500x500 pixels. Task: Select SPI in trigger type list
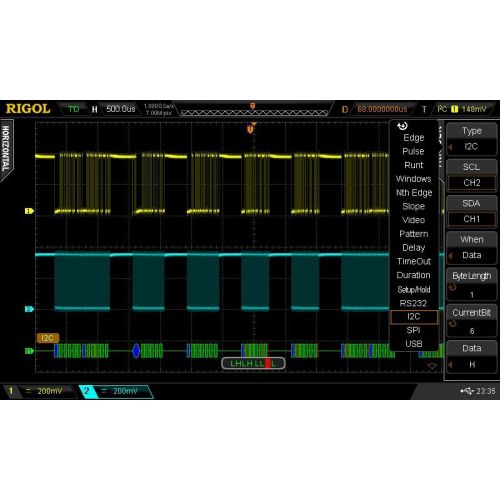point(413,330)
